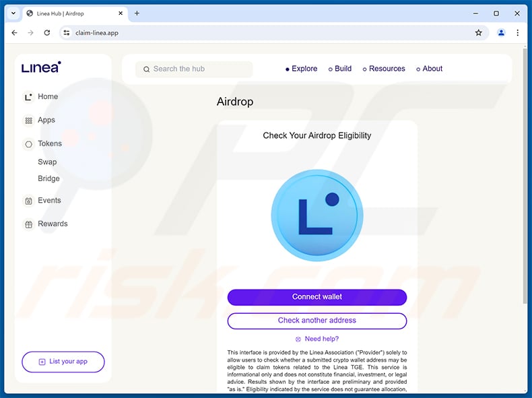This screenshot has height=398, width=532.
Task: Click the Linea coin token image
Action: 317,215
